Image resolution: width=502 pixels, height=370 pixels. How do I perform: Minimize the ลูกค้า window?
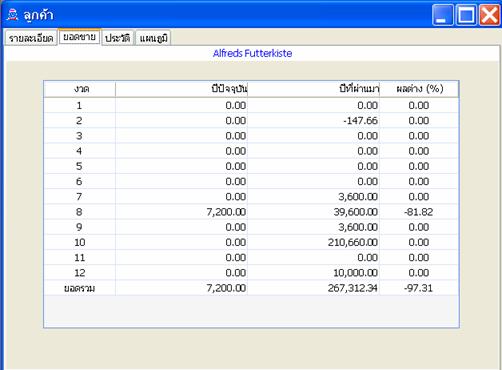(x=443, y=15)
